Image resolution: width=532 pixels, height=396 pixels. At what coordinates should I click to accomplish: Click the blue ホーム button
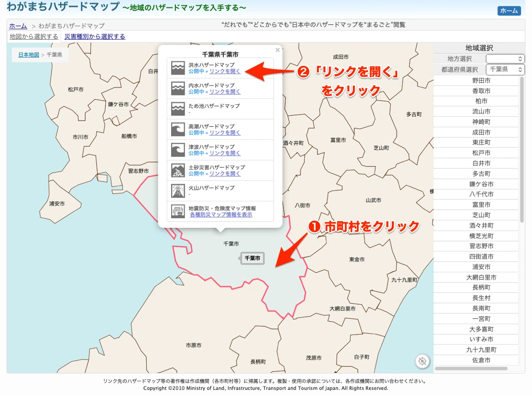click(509, 11)
